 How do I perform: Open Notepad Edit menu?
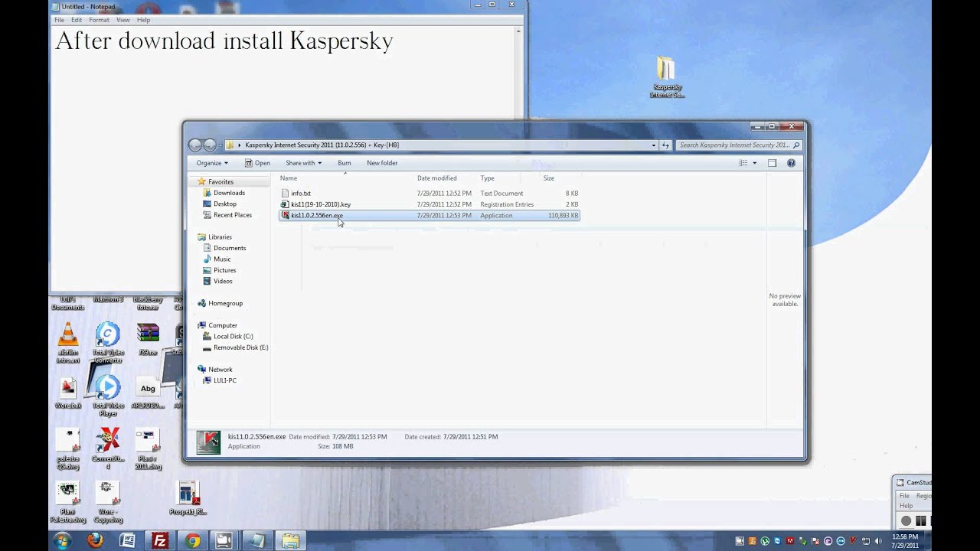point(77,20)
